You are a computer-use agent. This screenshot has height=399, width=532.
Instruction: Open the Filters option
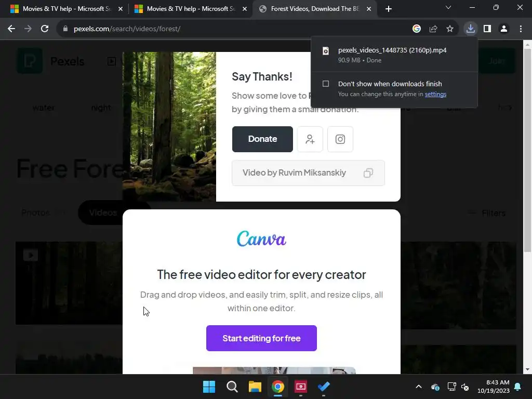tap(486, 213)
